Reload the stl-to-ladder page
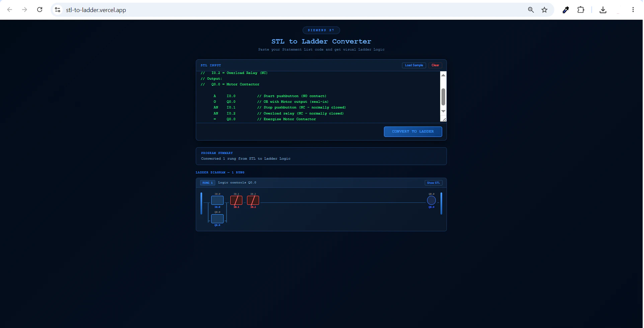644x328 pixels. [39, 10]
